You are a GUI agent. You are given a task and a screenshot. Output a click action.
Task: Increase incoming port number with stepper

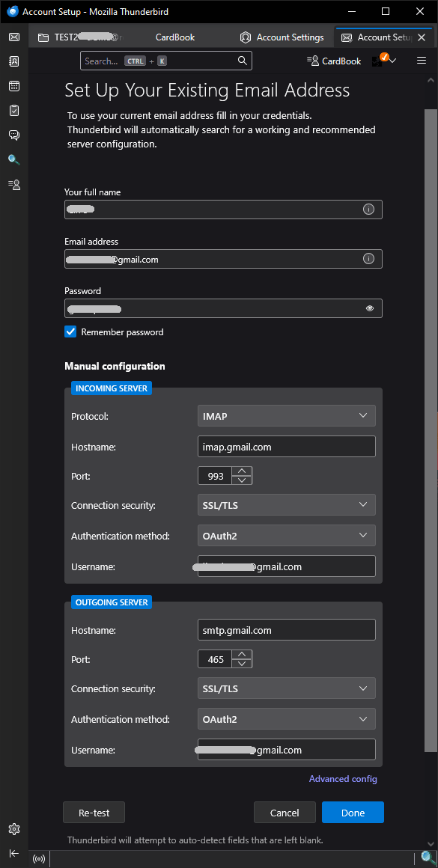click(x=241, y=471)
